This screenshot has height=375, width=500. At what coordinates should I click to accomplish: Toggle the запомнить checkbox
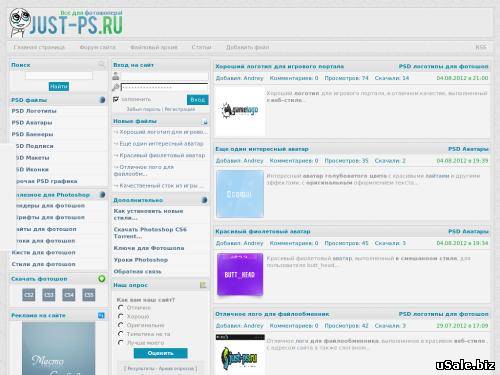tap(116, 99)
